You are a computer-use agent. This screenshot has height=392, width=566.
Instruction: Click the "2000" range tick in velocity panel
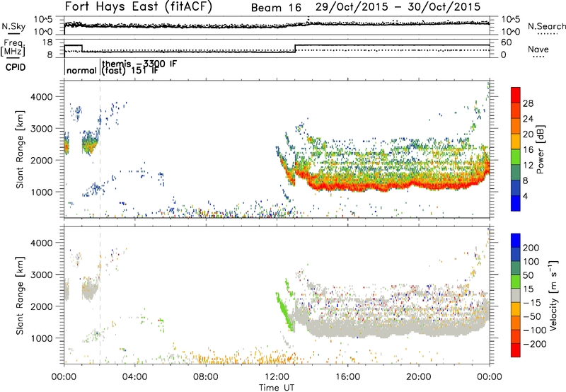(42, 306)
